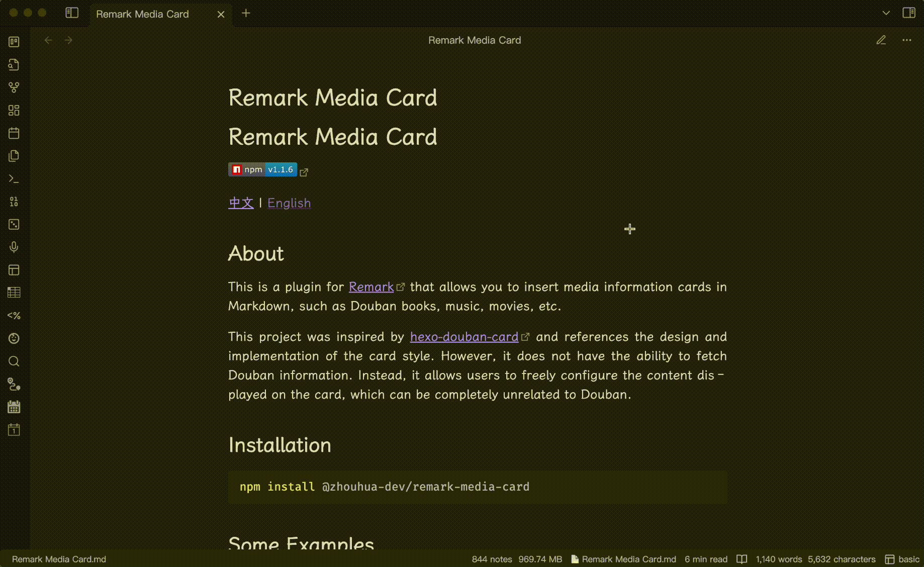
Task: Click the layout panel ribbon icon
Action: (x=14, y=270)
